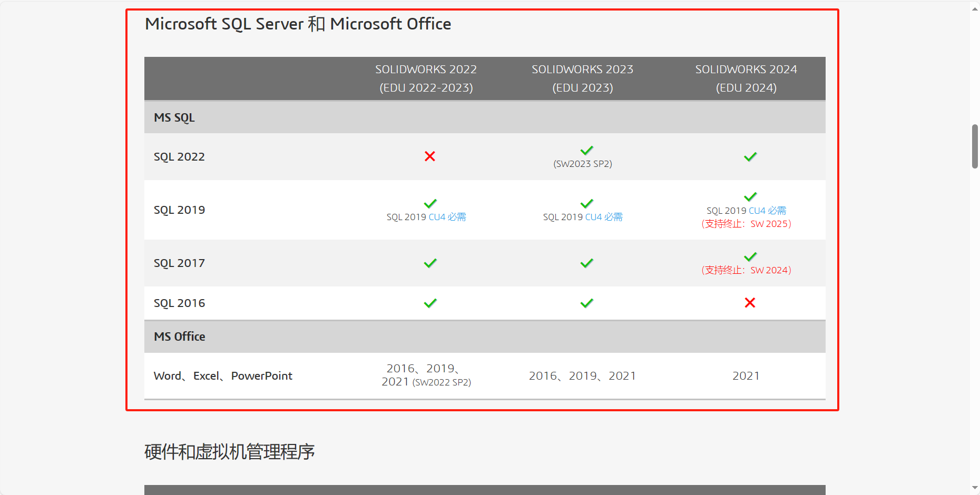Click the scrollbar up arrow
Viewport: 980px width, 495px height.
click(x=975, y=8)
